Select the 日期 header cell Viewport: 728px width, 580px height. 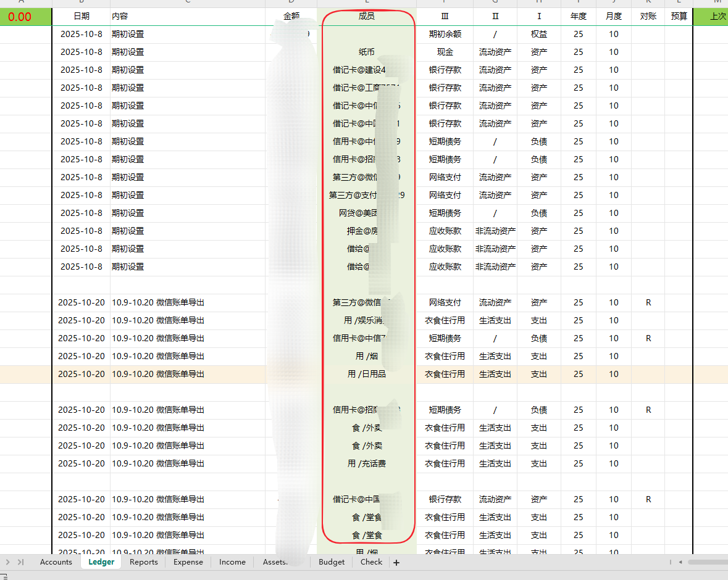point(81,17)
